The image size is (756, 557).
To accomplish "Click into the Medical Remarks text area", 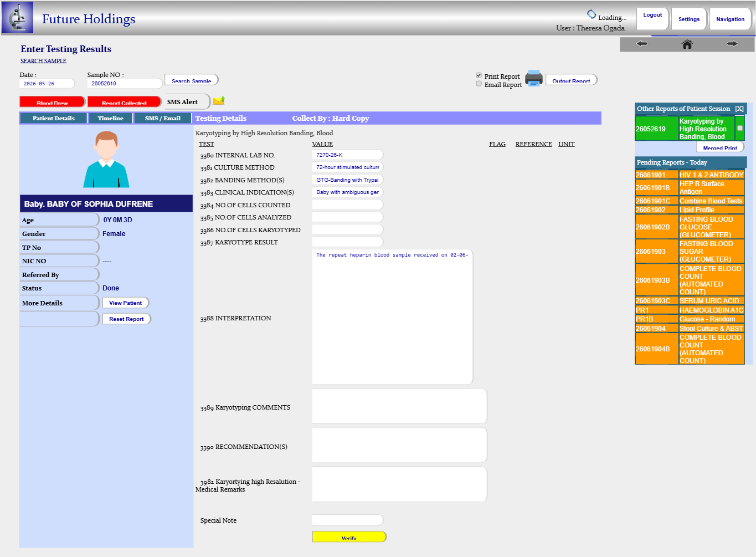I will pos(399,484).
